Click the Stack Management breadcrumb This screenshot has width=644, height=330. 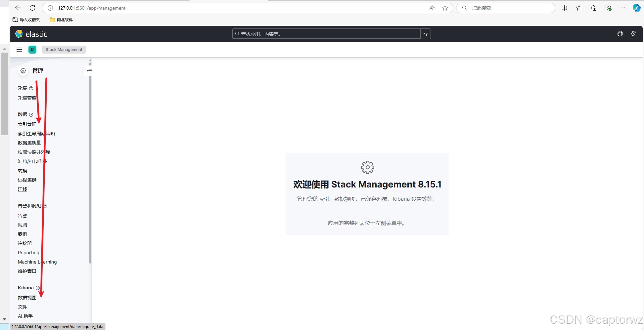coord(64,50)
